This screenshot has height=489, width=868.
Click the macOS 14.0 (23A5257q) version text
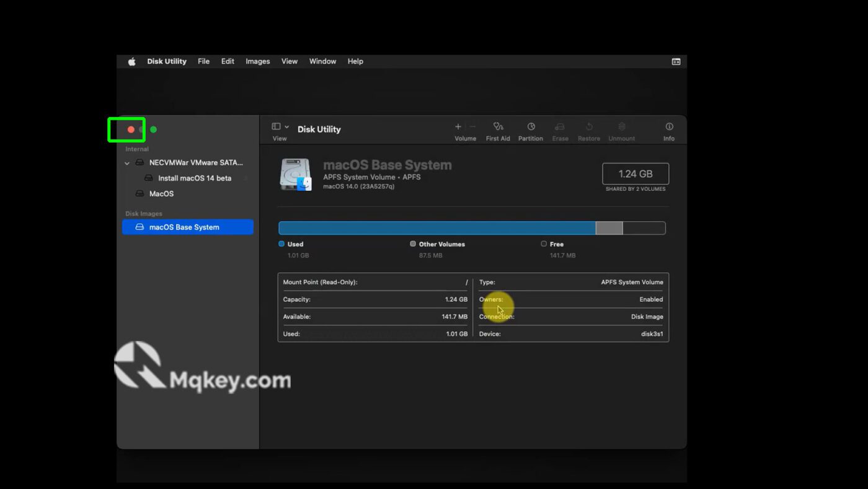coord(359,186)
